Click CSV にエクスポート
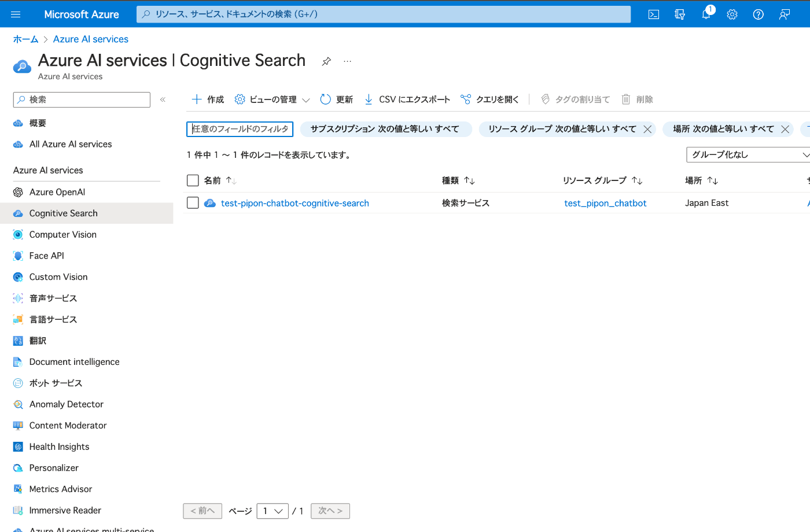 point(407,99)
